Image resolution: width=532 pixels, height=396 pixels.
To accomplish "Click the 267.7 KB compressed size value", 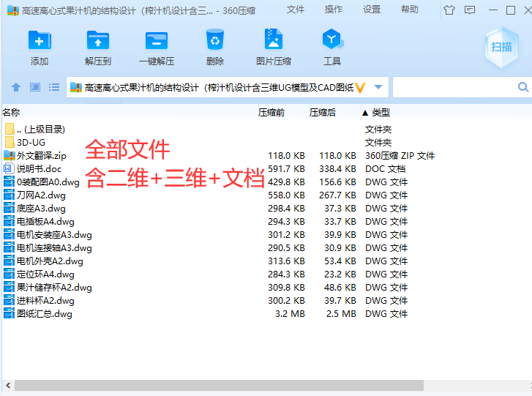I will (x=337, y=195).
